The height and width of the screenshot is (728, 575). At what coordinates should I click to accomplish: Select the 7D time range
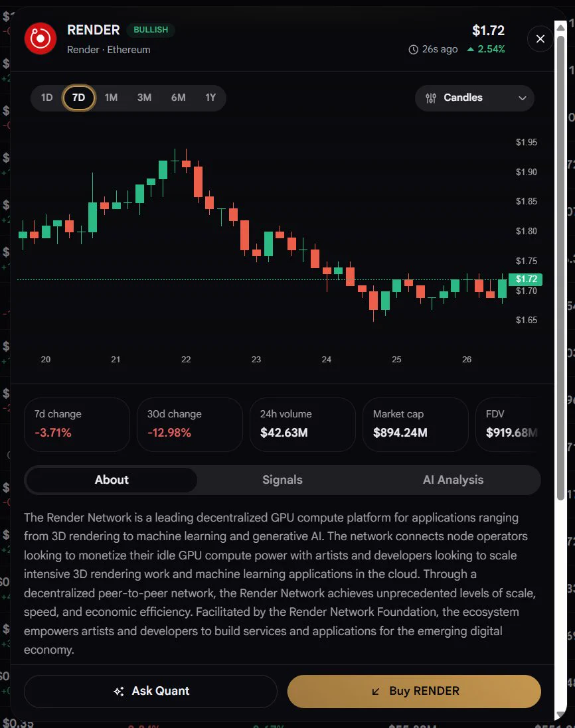pyautogui.click(x=78, y=98)
